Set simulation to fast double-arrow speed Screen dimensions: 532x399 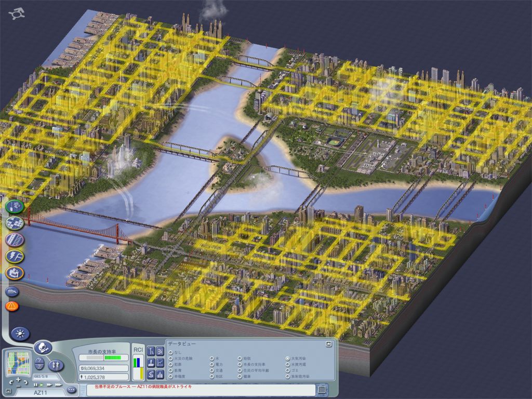pos(49,385)
